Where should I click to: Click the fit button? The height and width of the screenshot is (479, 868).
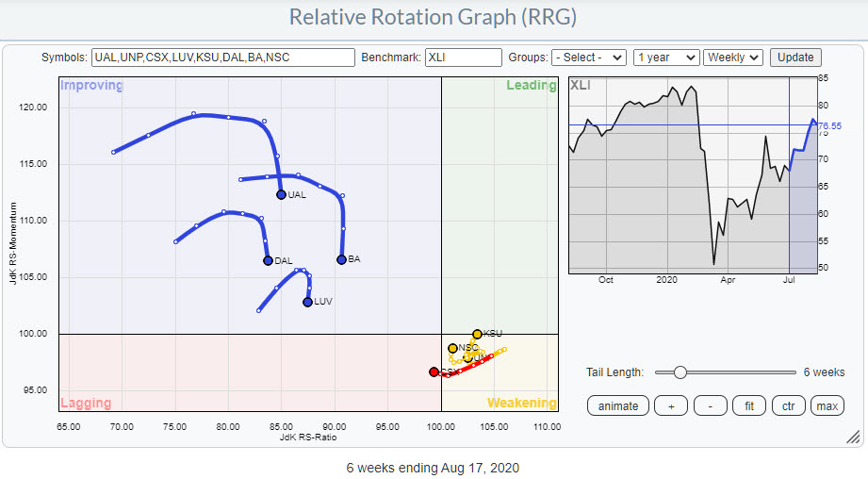tap(748, 406)
